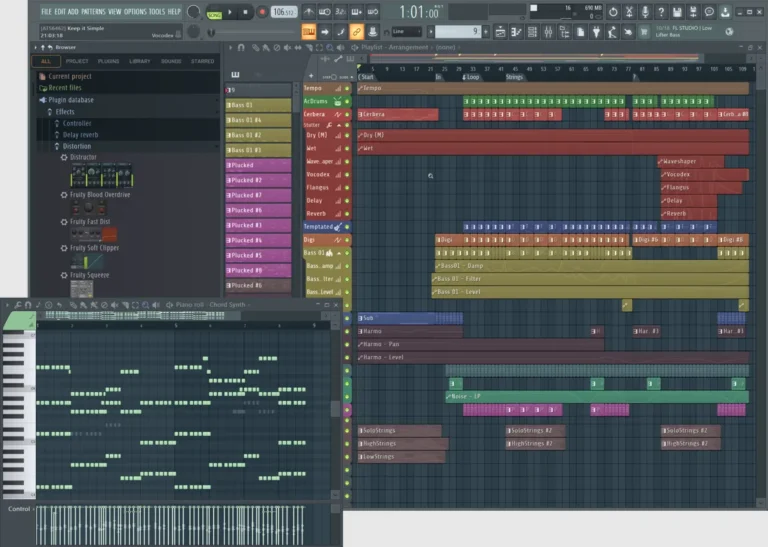Toggle the SONG/pattern mode switch

(214, 13)
